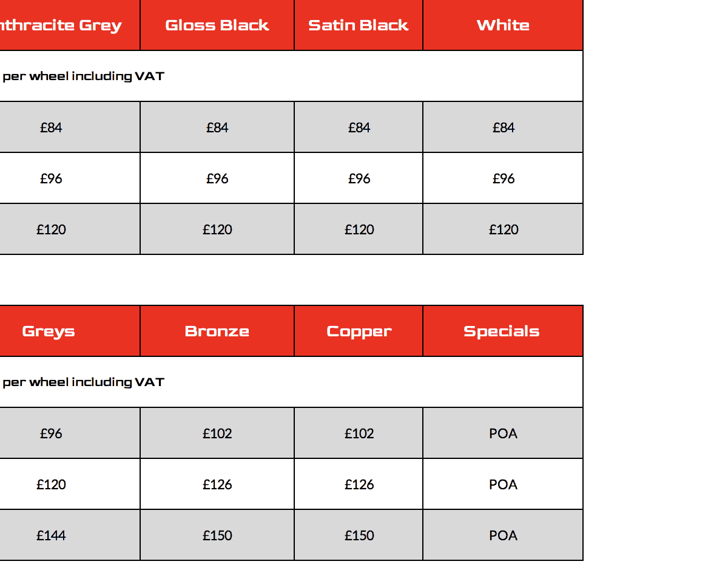Select the £102 price under Bronze
728x567 pixels.
point(217,433)
